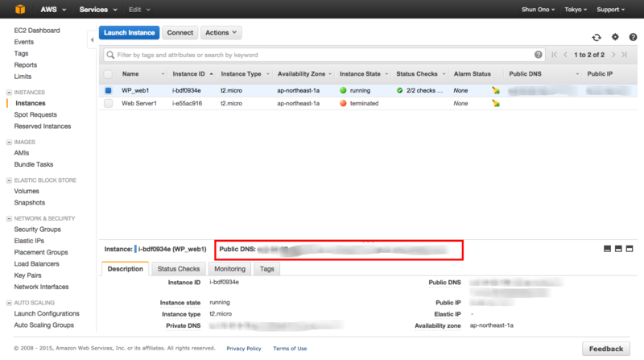Open Load Balancers in sidebar
Image resolution: width=644 pixels, height=360 pixels.
pos(36,264)
